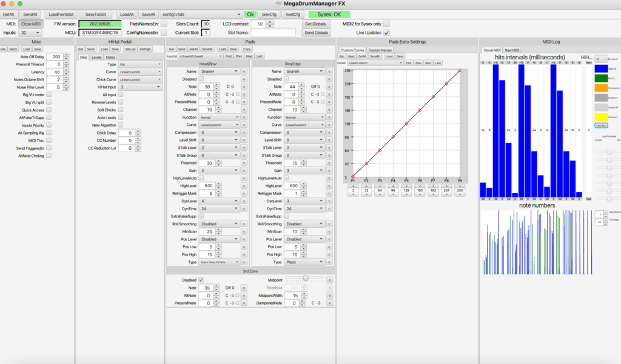Image resolution: width=621 pixels, height=364 pixels.
Task: Open the Chick Curve dropdown
Action: 140,79
